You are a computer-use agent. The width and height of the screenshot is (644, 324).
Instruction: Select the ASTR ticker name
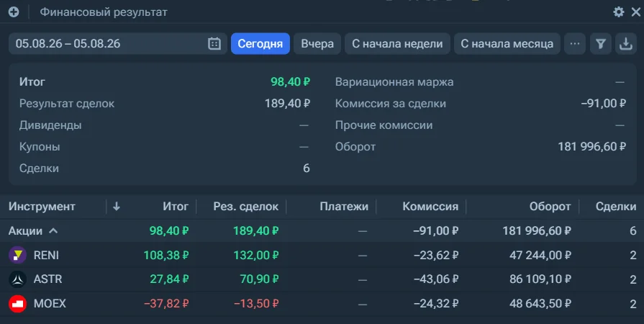(47, 279)
